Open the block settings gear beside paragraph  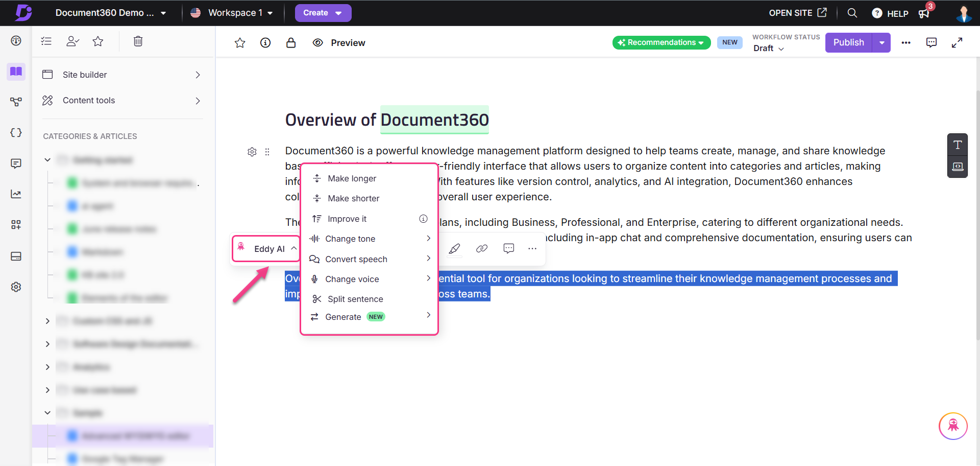252,152
